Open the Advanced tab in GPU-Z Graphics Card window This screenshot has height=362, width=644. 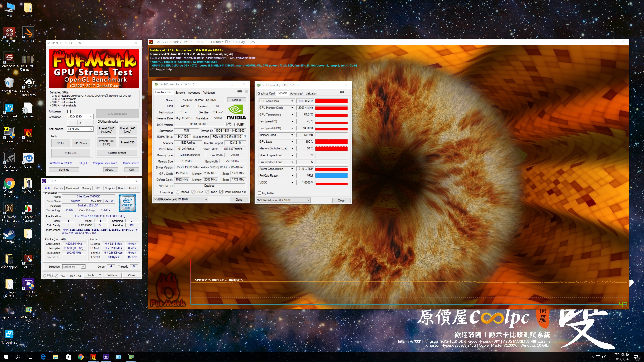click(194, 93)
